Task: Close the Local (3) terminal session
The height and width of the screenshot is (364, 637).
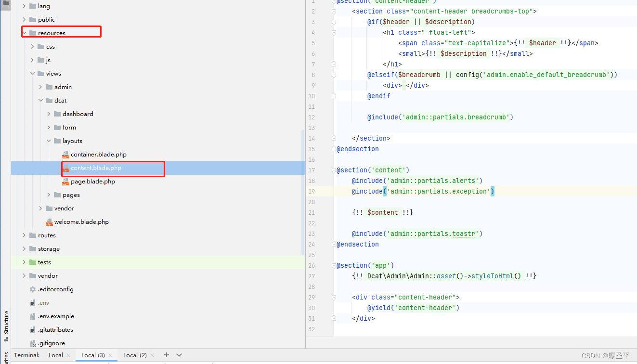Action: tap(110, 355)
